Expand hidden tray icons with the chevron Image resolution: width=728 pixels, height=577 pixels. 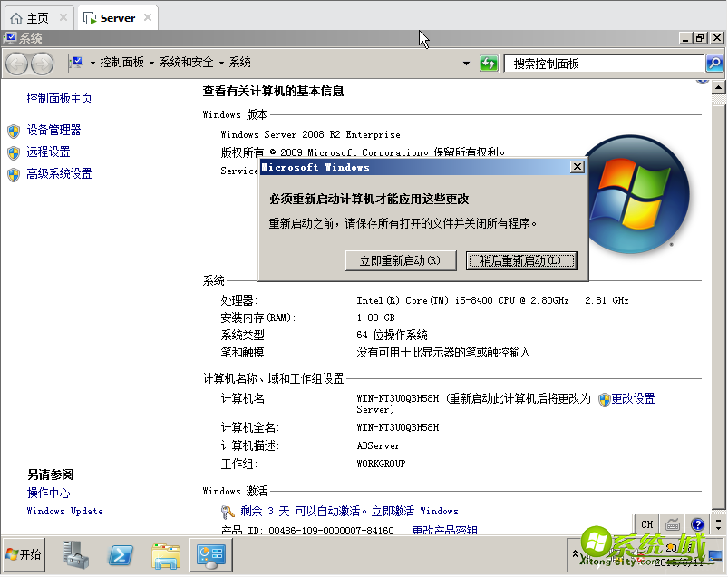coord(577,554)
